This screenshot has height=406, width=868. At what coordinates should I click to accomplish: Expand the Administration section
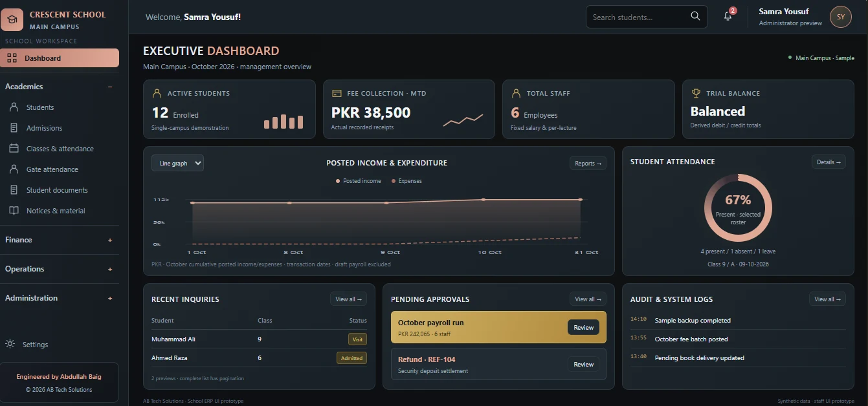[110, 298]
